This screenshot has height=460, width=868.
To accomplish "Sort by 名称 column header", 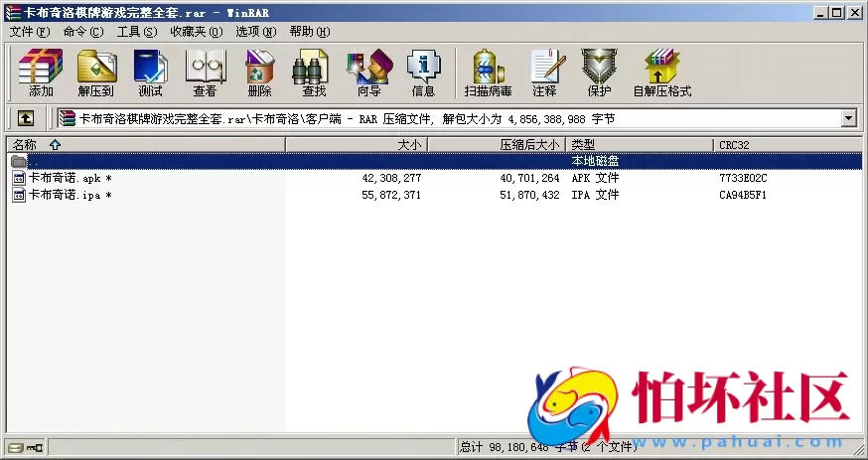I will click(x=146, y=145).
